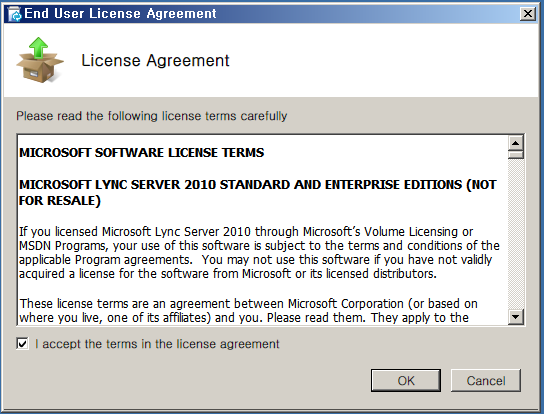Viewport: 544px width, 414px height.
Task: Click the 'MICROSOFT SOFTWARE LICENSE TERMS' heading
Action: tap(142, 153)
